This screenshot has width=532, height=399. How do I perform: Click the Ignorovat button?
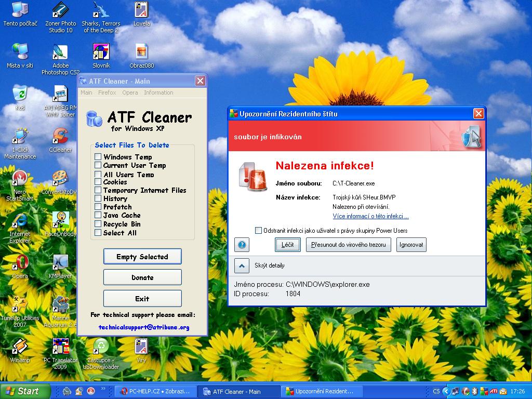[411, 245]
